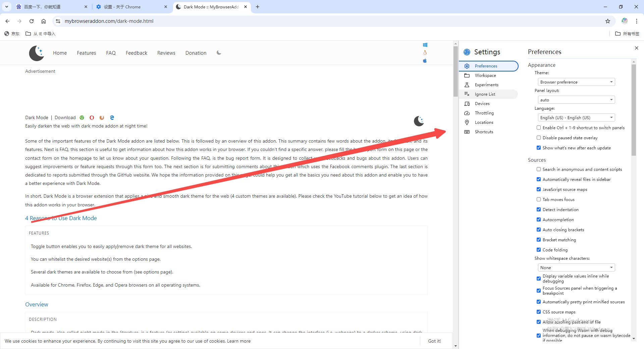Open the Chrome profile avatar
Screen dimensions: 644x349
point(625,21)
